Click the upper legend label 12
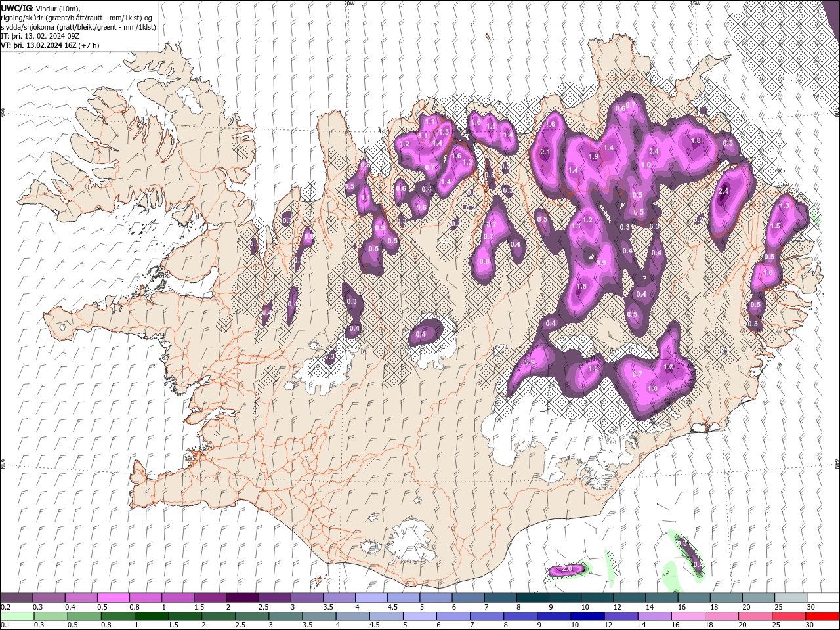 click(x=616, y=607)
